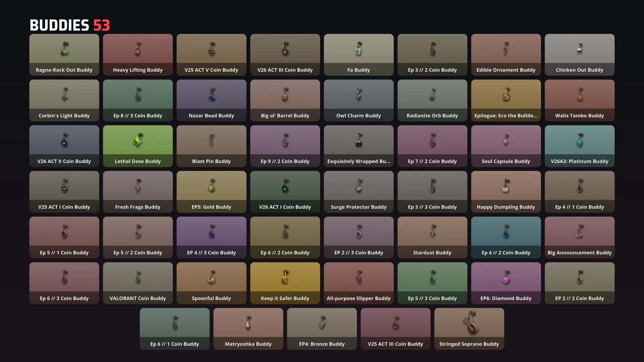Click the Exquisitely Wrapped Buddy icon
The image size is (644, 362).
tap(359, 140)
